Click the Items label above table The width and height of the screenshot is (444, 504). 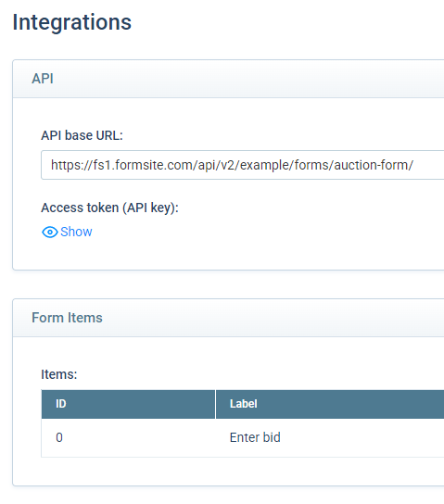pos(59,374)
